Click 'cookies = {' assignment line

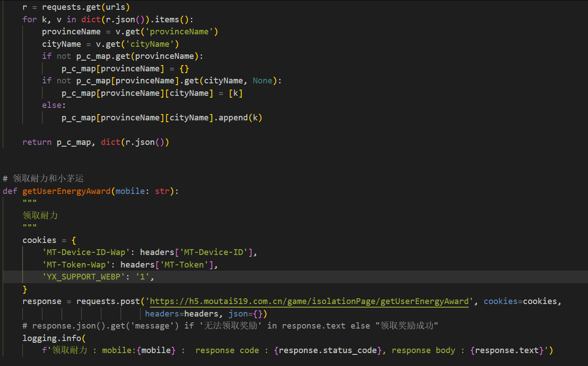[x=49, y=240]
